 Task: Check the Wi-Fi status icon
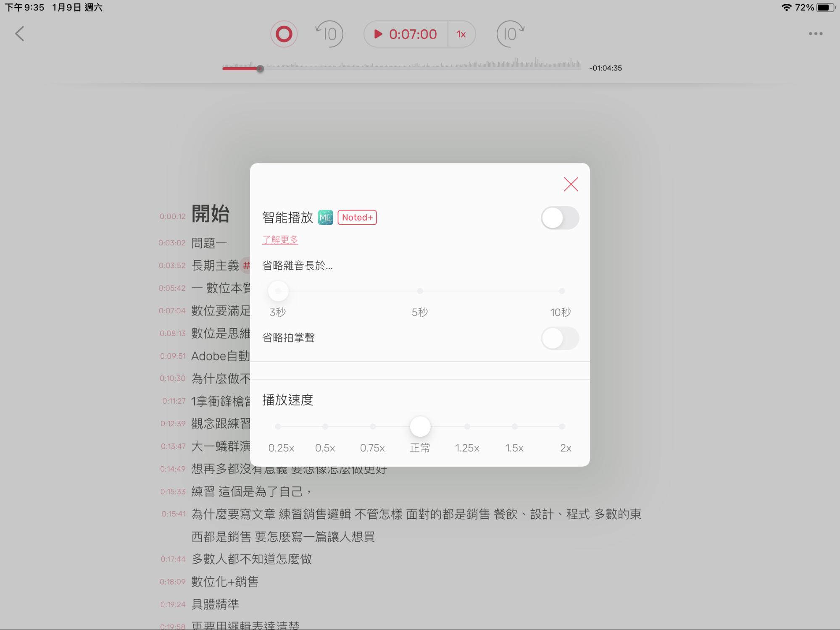click(786, 8)
